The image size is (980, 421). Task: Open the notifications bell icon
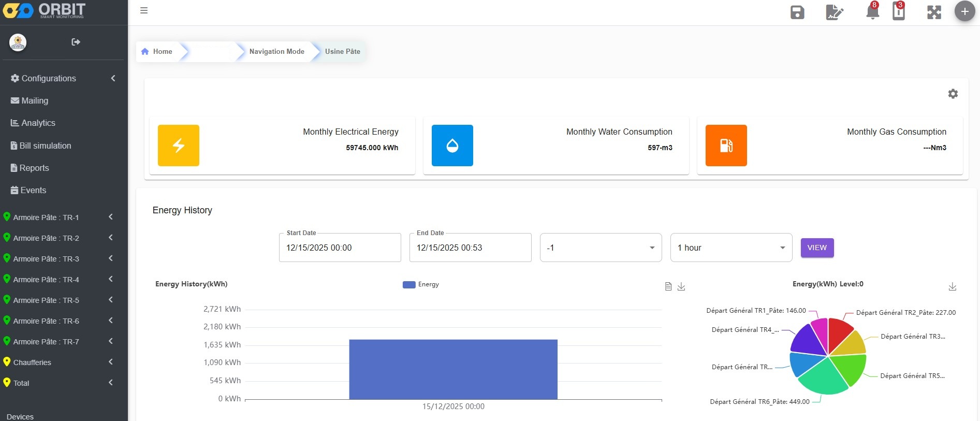pos(872,12)
